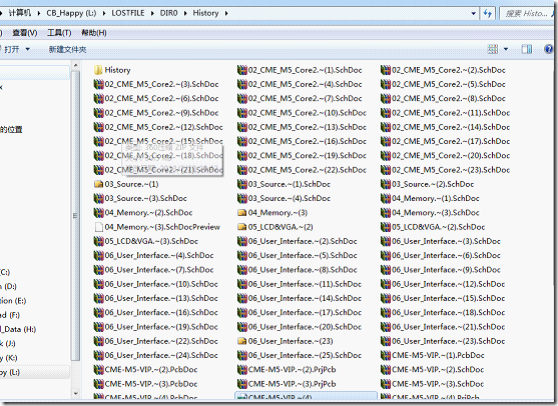Navigate to LOSTFILE in the breadcrumb

[x=128, y=13]
